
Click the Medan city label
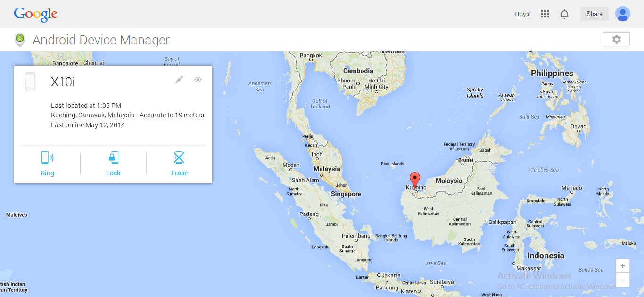pos(291,165)
